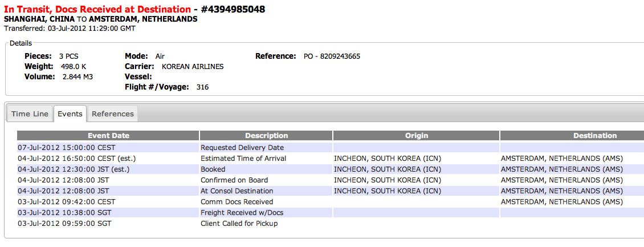Click the Booked event description
This screenshot has height=247, width=644.
click(213, 169)
